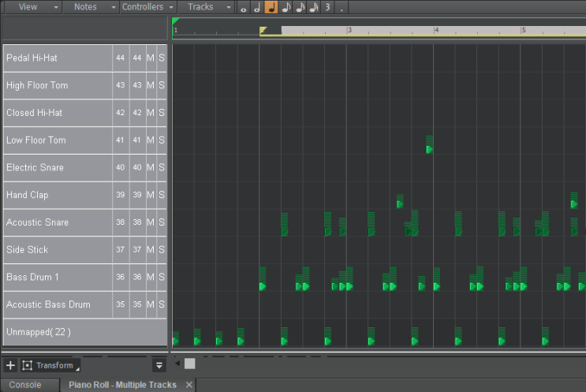Mute the Pedal Hi-Hat drum row
The width and height of the screenshot is (586, 392).
[151, 58]
